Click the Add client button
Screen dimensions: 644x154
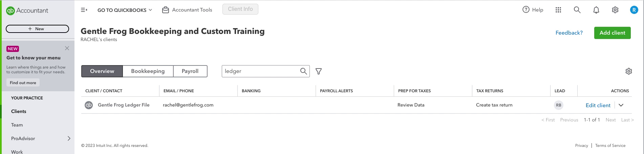coord(612,33)
